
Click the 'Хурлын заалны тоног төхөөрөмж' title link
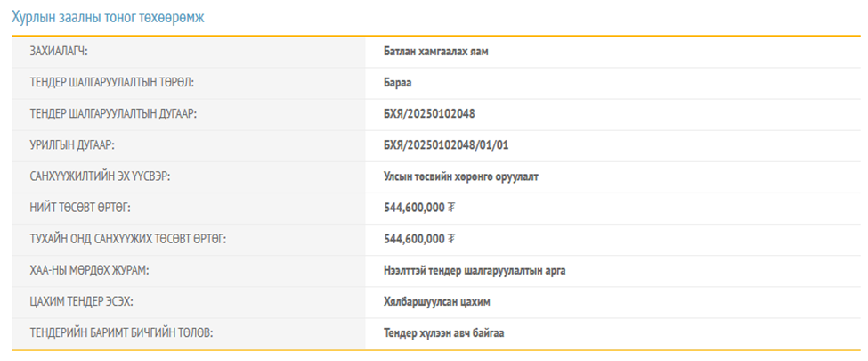[x=108, y=16]
